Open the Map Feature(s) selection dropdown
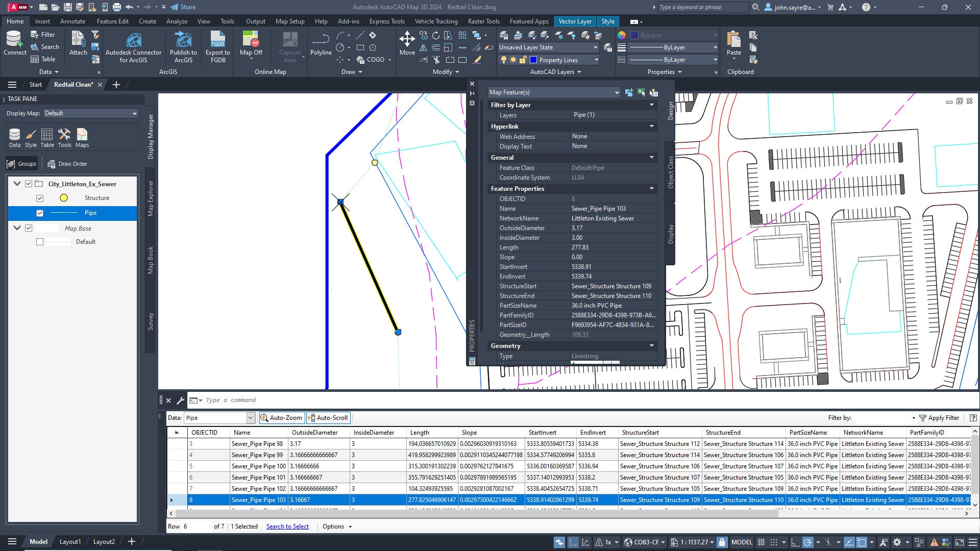Viewport: 980px width, 551px height. click(617, 92)
